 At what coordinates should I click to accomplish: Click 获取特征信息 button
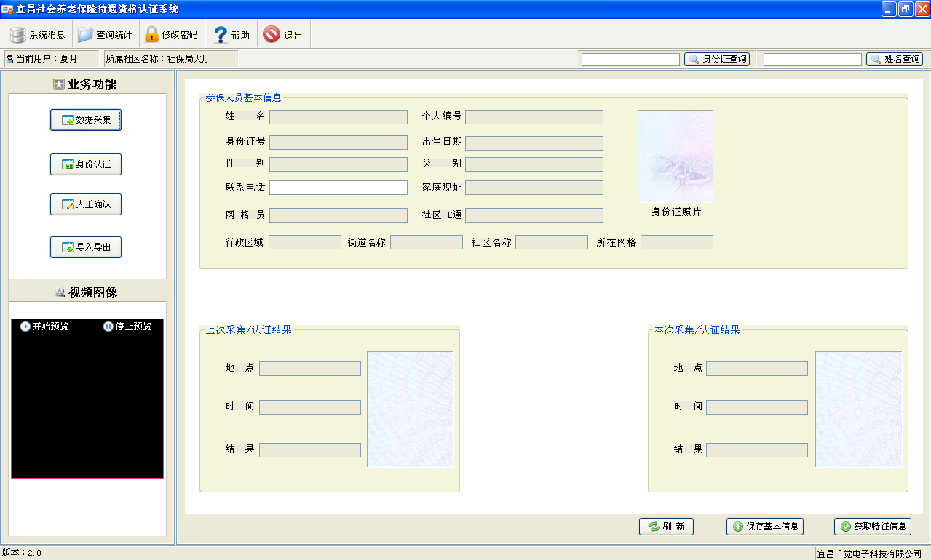tap(872, 527)
